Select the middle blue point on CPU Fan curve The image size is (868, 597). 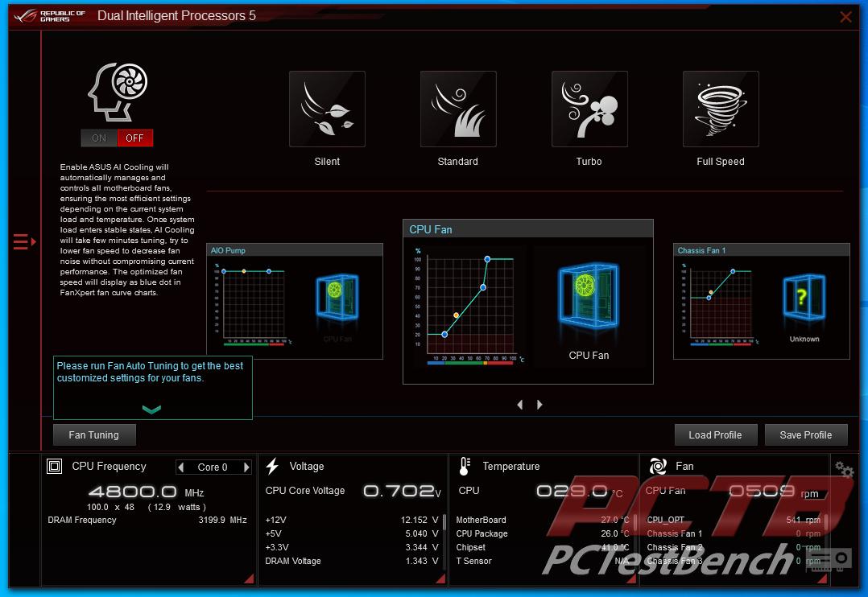(x=483, y=287)
